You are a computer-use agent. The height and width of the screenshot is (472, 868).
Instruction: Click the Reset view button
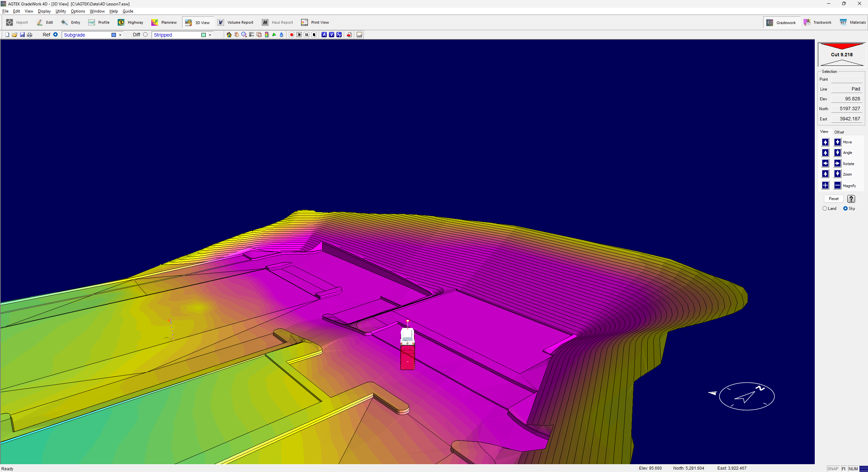(x=833, y=199)
